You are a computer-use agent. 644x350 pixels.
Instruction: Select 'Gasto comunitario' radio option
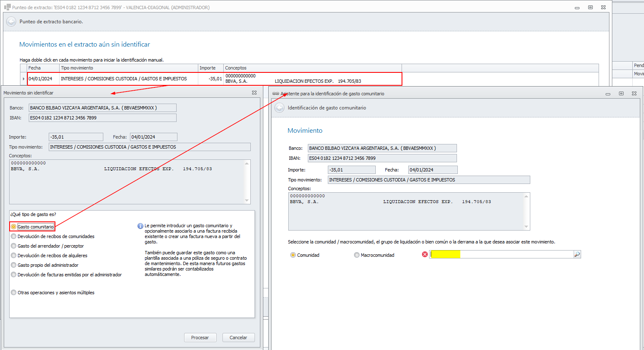[x=14, y=227]
